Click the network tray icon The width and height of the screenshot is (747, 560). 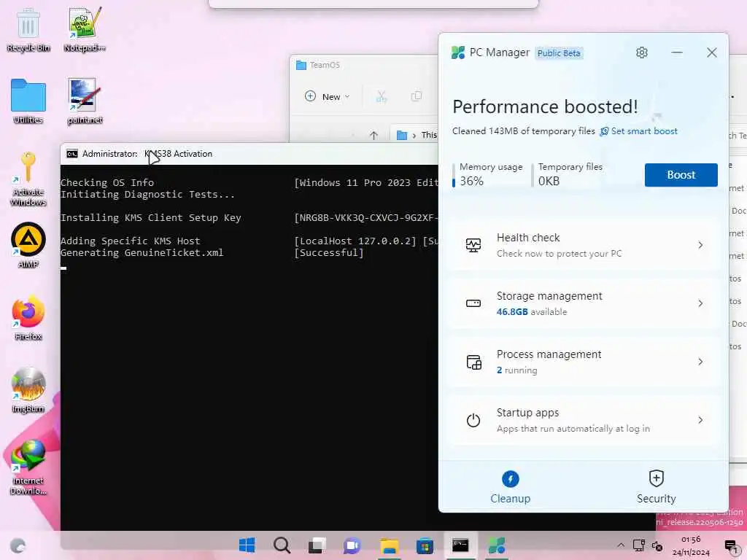[639, 545]
